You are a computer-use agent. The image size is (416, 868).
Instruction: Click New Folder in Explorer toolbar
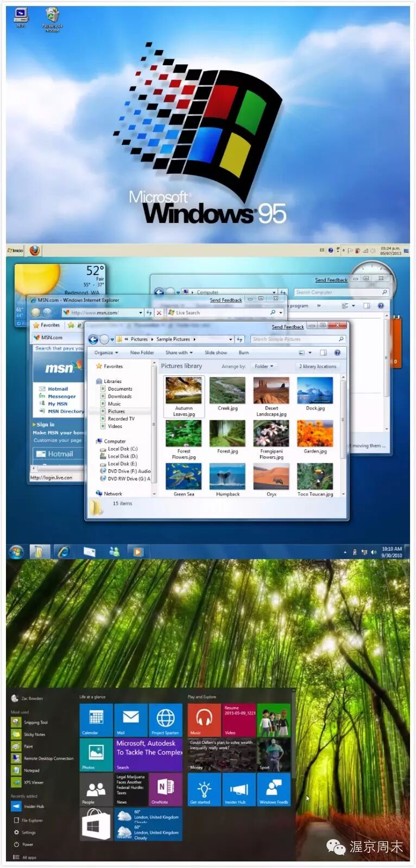pyautogui.click(x=142, y=353)
